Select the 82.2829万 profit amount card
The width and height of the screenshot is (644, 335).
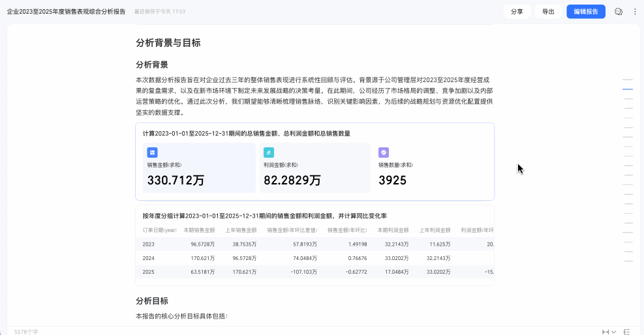315,167
